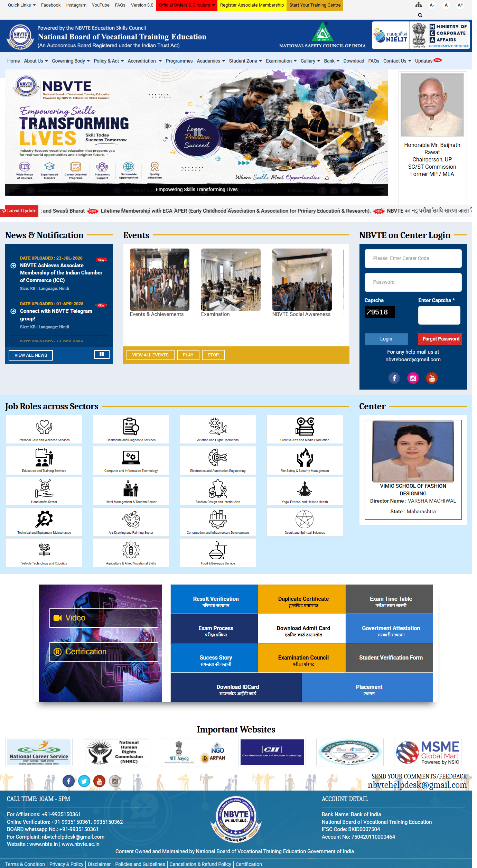Focus the Password input field

413,282
